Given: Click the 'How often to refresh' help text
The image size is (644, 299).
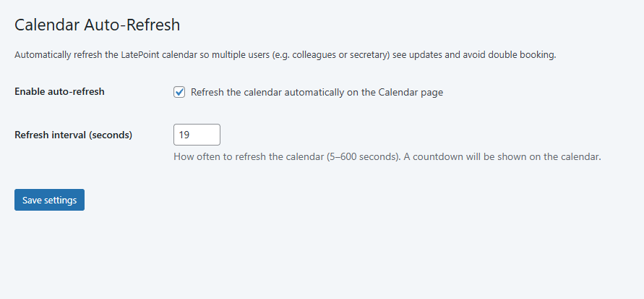Looking at the screenshot, I should coord(387,156).
